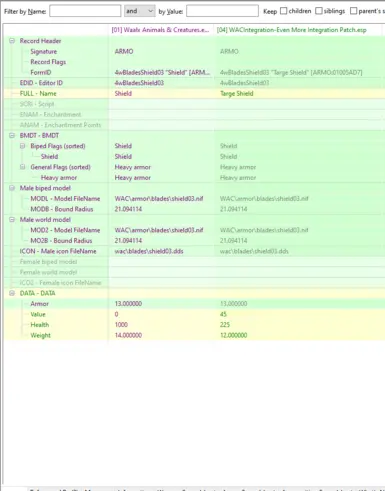Click the 'Shield' FULL name value in Waalx column

(123, 94)
